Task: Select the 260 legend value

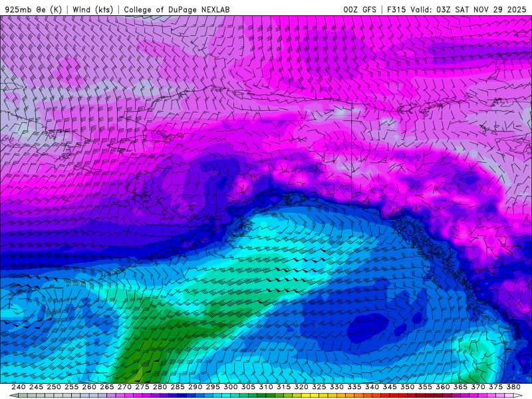Action: point(89,387)
